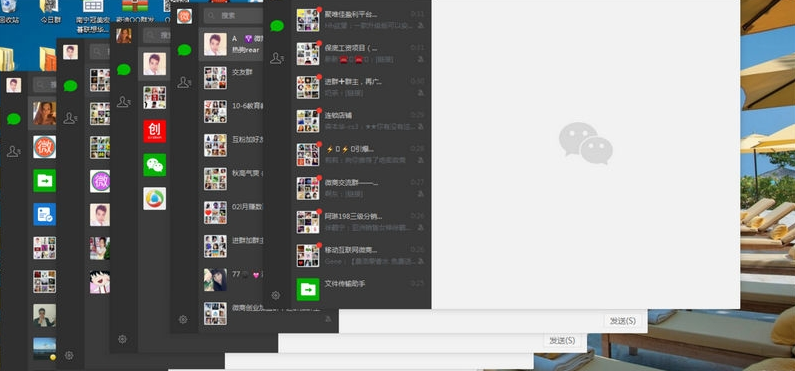
Task: Click orange 微 profile avatar beside the 搜索 box
Action: [x=185, y=16]
